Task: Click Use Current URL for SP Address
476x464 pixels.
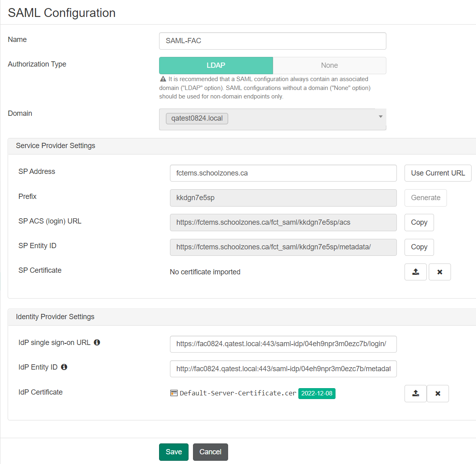Action: point(438,173)
